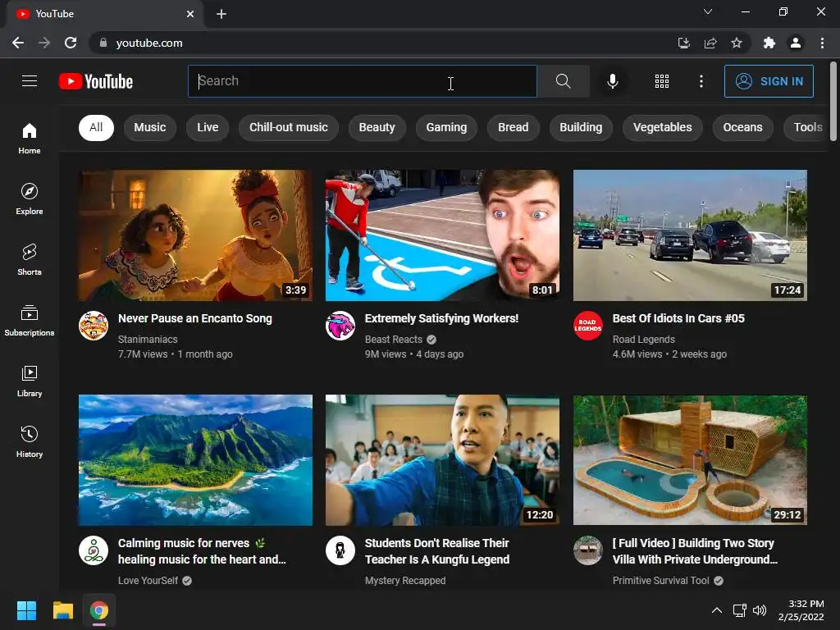Open the new tab plus button

coord(221,14)
